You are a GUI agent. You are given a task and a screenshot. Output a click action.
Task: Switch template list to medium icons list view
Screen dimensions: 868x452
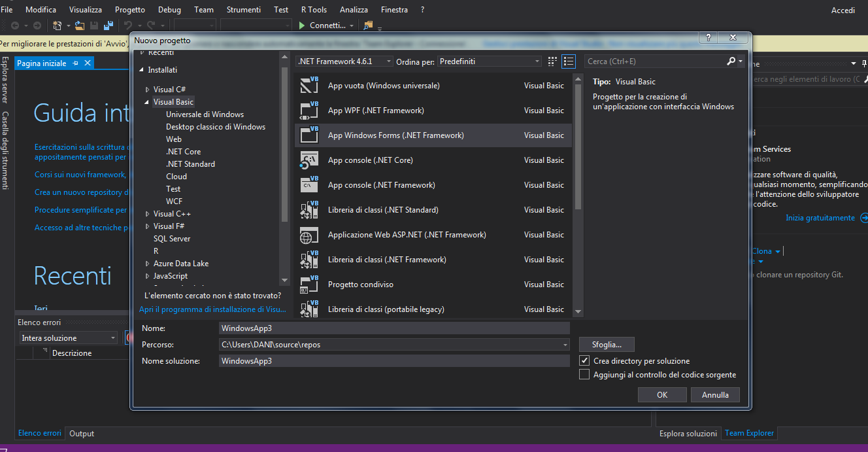point(569,61)
